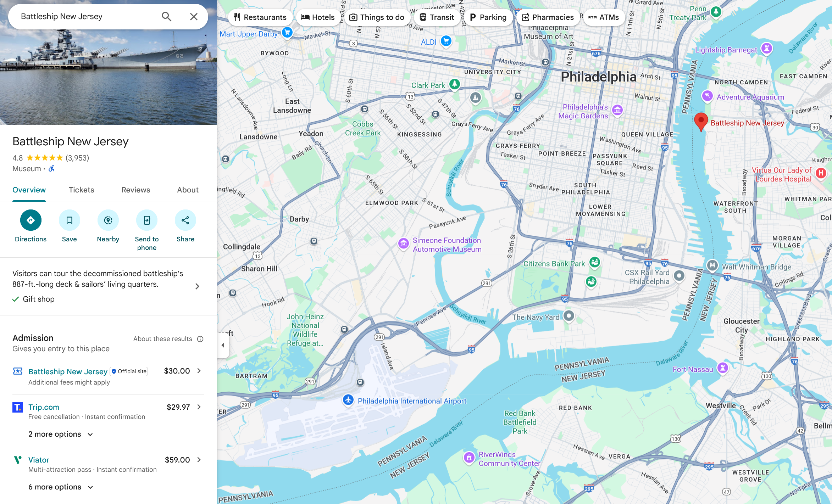Open the Viator ticket link
This screenshot has height=504, width=832.
point(39,460)
